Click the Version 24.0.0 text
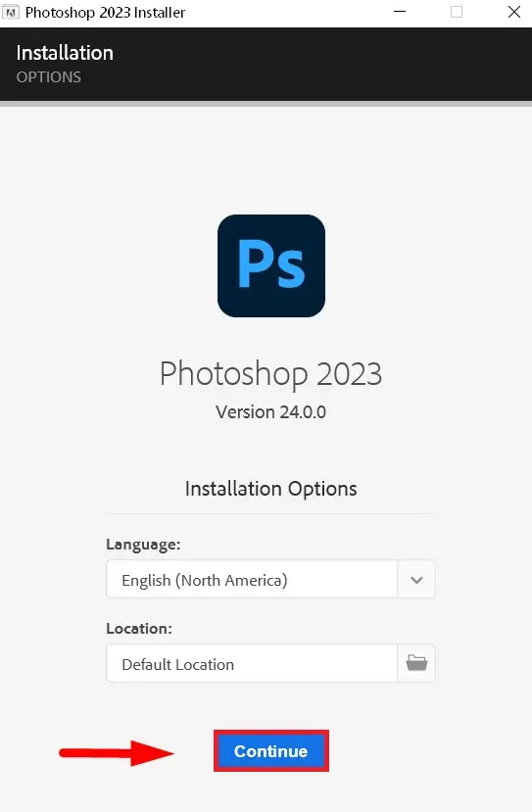Screen dimensions: 532x812 (271, 412)
